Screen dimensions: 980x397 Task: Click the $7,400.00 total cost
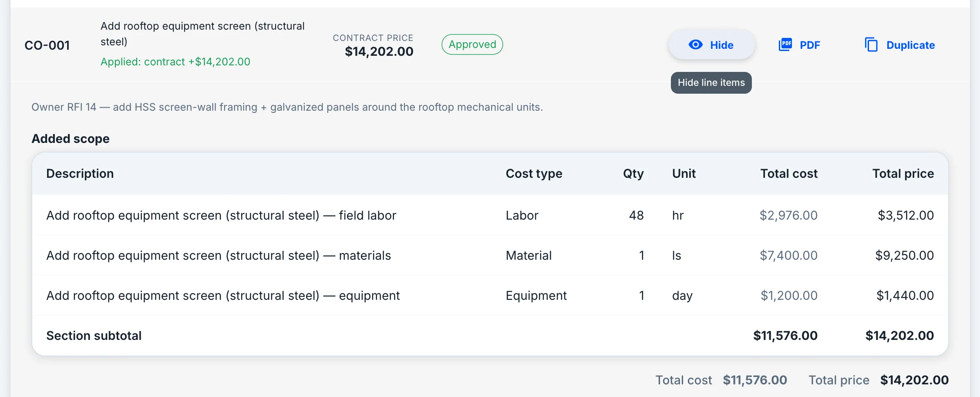coord(788,255)
